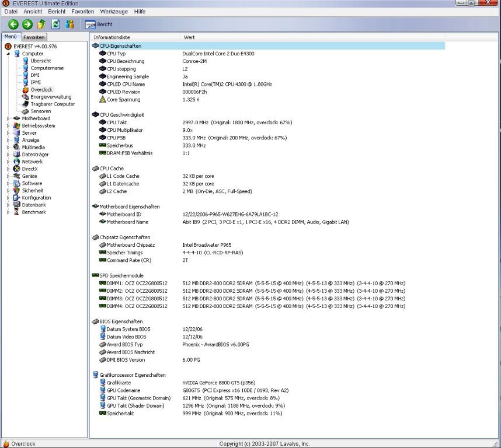Expand the Anzeige tree node
This screenshot has width=501, height=448.
pyautogui.click(x=8, y=140)
